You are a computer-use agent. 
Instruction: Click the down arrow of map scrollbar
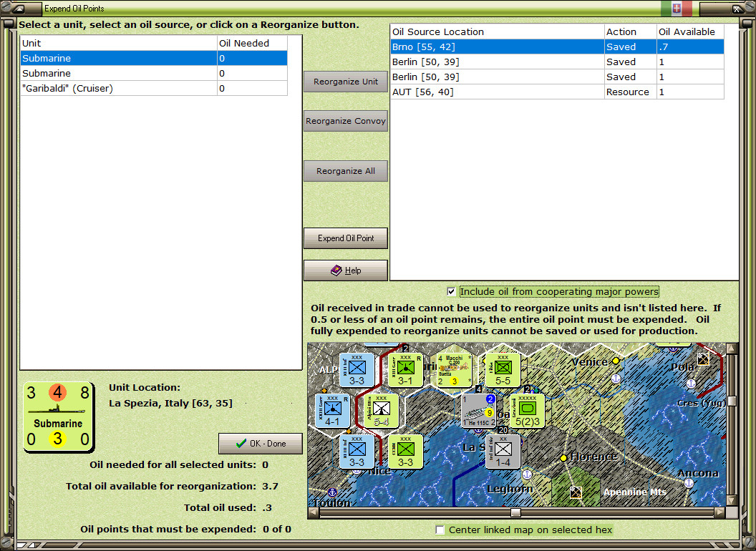tap(732, 501)
